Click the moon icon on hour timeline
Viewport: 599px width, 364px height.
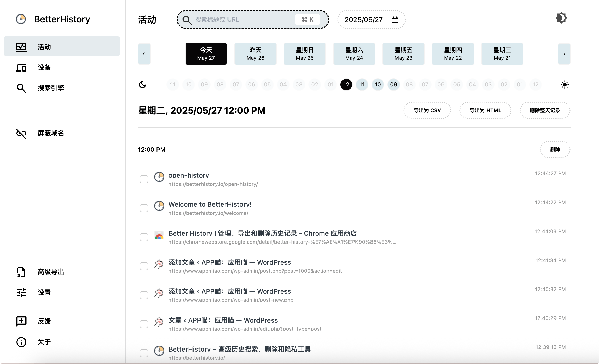click(142, 85)
